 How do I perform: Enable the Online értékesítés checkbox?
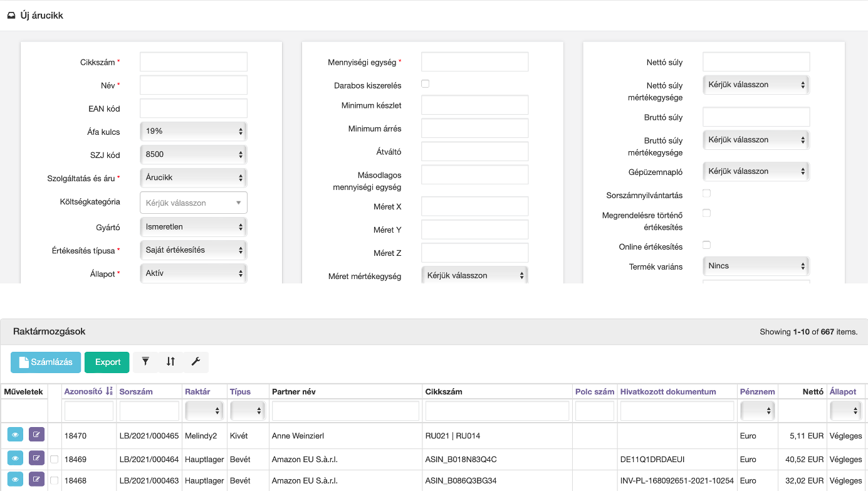click(707, 245)
